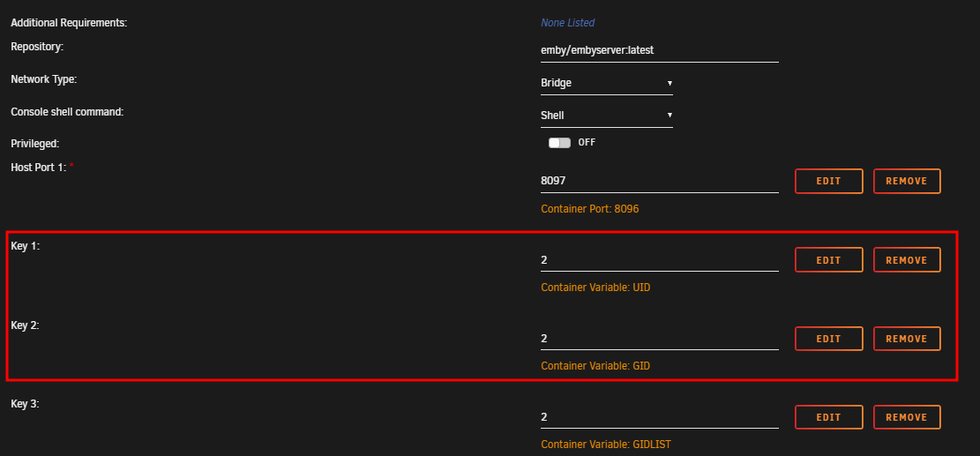The height and width of the screenshot is (456, 980).
Task: Edit Key 1 UID variable
Action: pyautogui.click(x=829, y=260)
